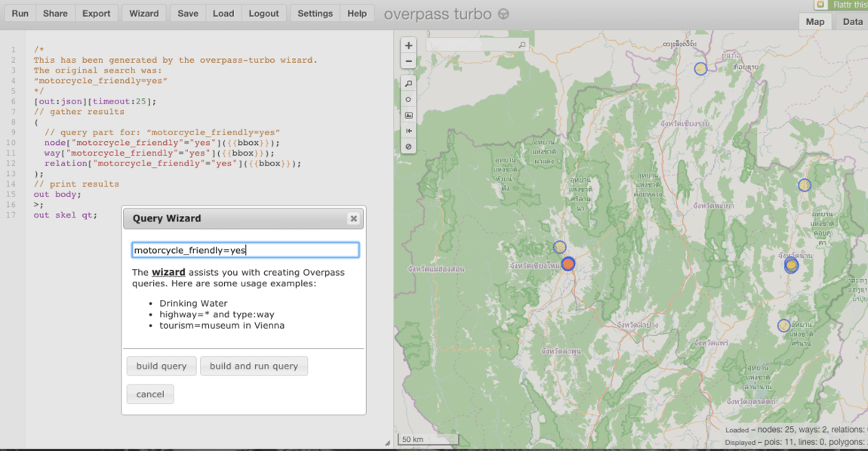Click the 'Query Wizard' dialog title
Viewport: 868px width, 451px height.
pos(167,218)
